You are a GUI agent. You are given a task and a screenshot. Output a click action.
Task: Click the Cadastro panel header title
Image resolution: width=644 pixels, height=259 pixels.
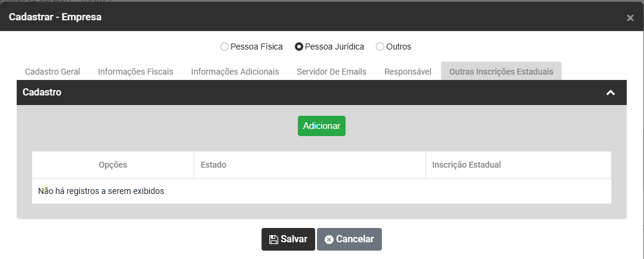coord(42,92)
